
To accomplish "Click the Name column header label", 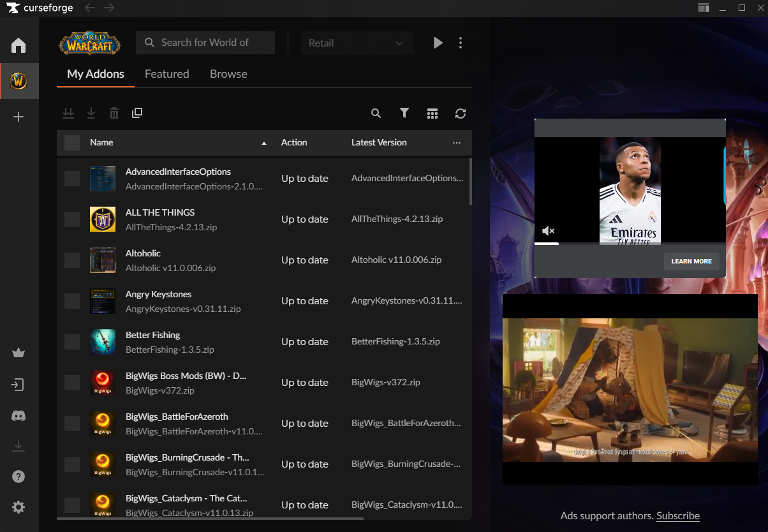I will click(x=101, y=142).
